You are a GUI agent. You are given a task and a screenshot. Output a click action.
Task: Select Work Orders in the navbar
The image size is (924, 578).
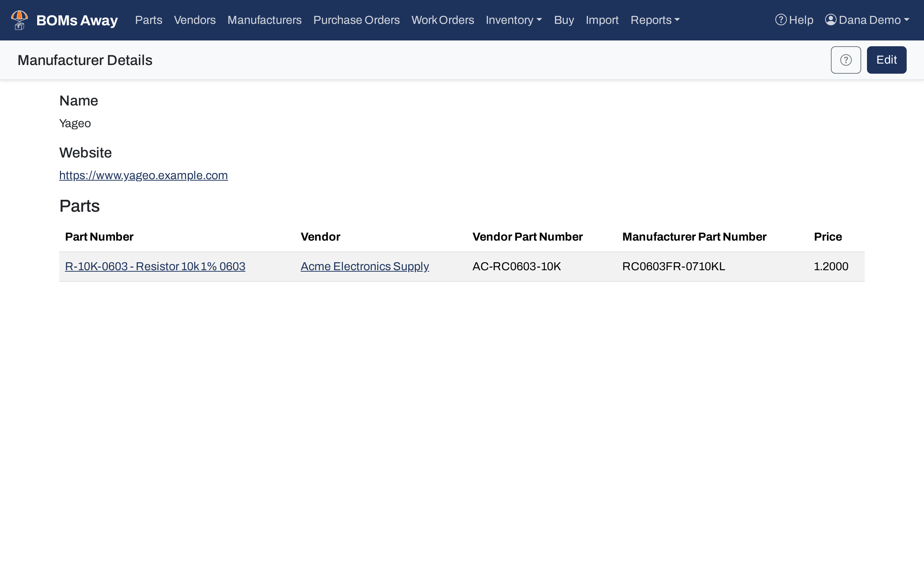coord(443,20)
